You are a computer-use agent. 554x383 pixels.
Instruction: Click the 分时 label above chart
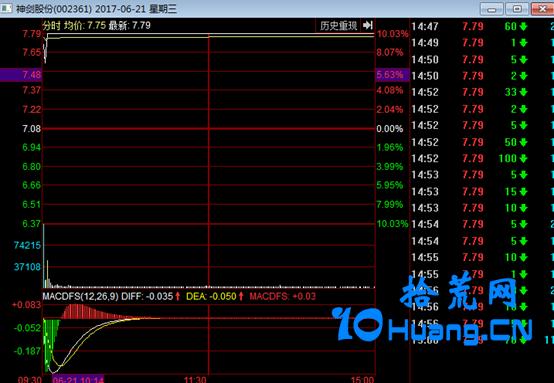click(52, 25)
